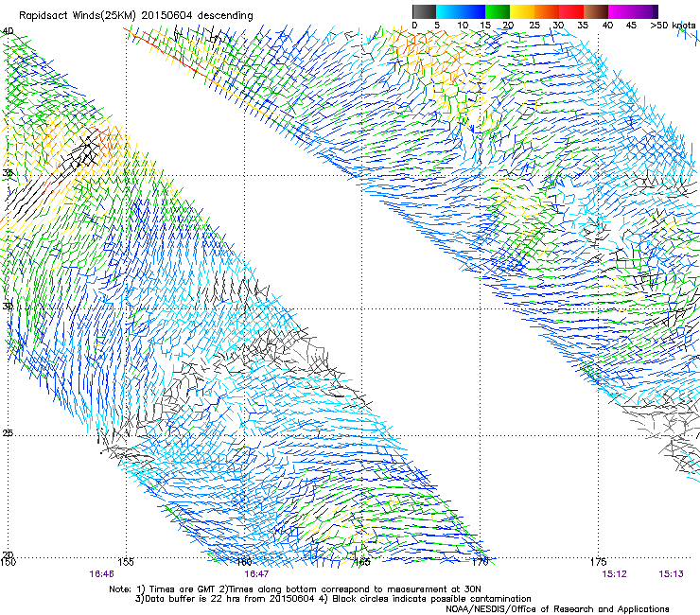
Task: Click the latitude axis label '40'
Action: coord(8,31)
